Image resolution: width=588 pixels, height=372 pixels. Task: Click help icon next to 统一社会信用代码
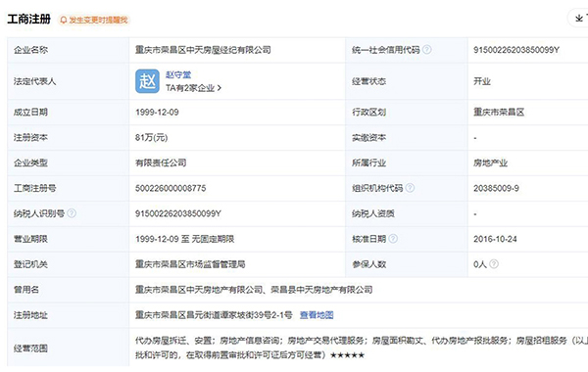pyautogui.click(x=426, y=50)
